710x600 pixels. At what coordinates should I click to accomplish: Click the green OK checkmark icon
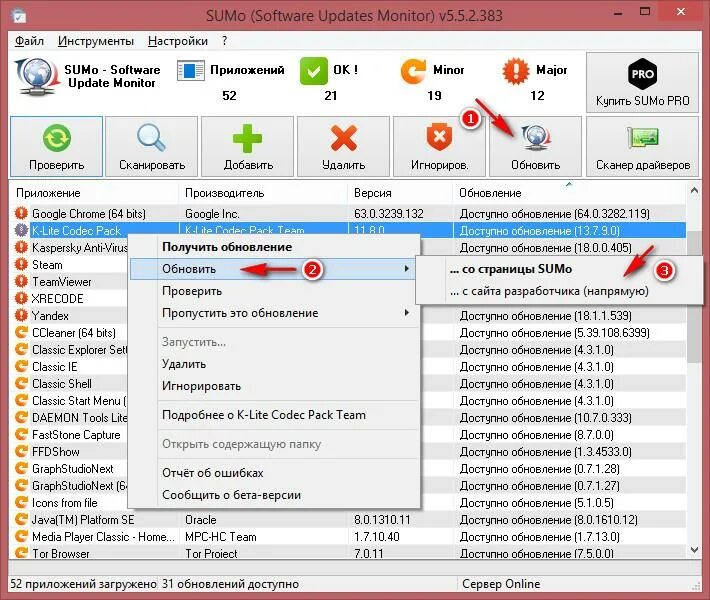[x=313, y=71]
